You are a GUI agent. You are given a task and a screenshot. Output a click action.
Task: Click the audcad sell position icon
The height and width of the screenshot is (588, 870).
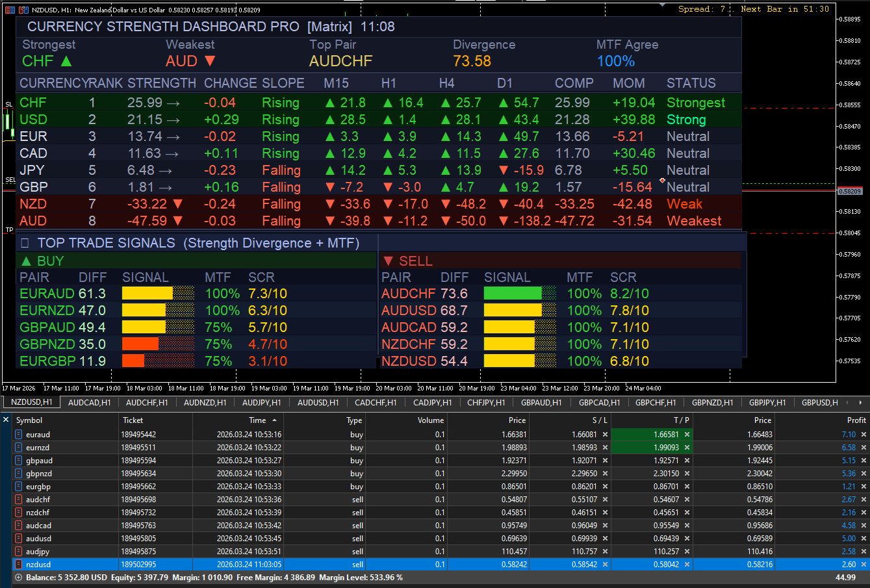click(x=19, y=526)
